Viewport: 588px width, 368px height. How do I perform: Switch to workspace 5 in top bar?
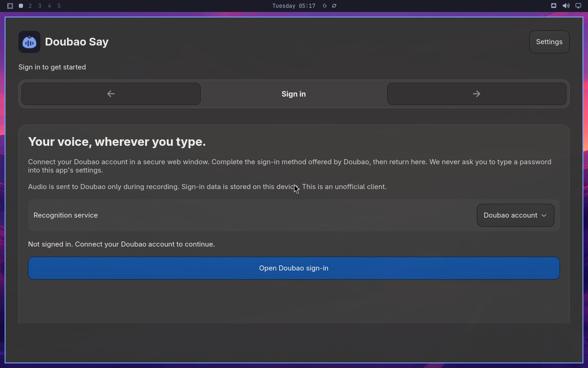click(x=59, y=6)
